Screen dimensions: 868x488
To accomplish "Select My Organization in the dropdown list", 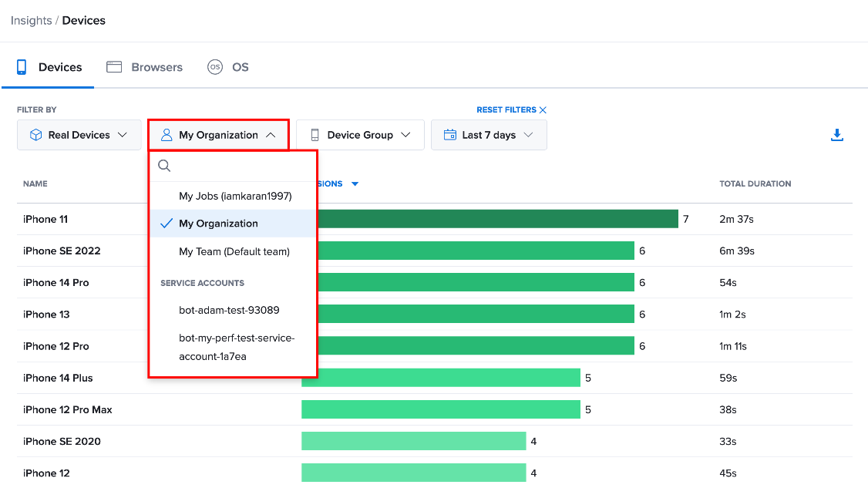I will pos(233,224).
